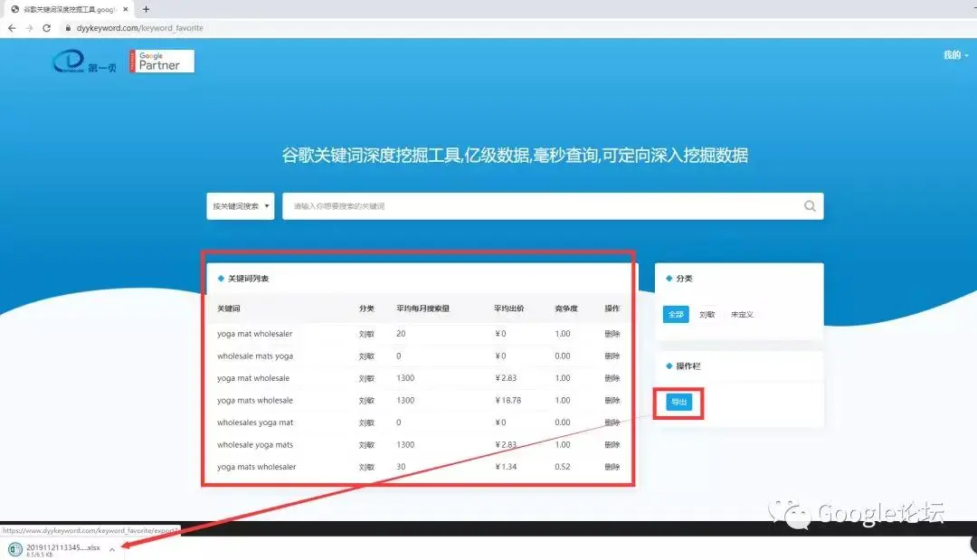Open the 按关键词搜索 dropdown

[x=241, y=206]
